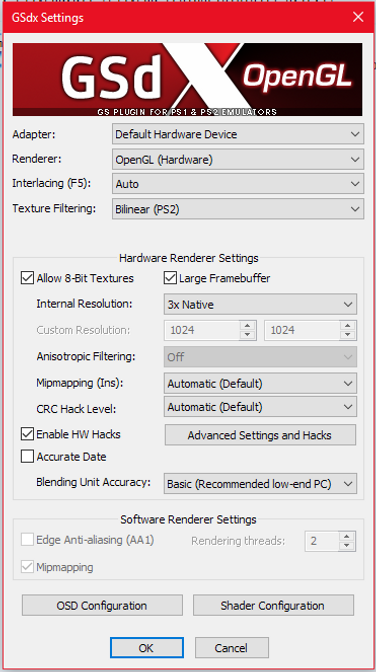
Task: Click the "Hardware Renderer Settings" group title
Action: [189, 258]
